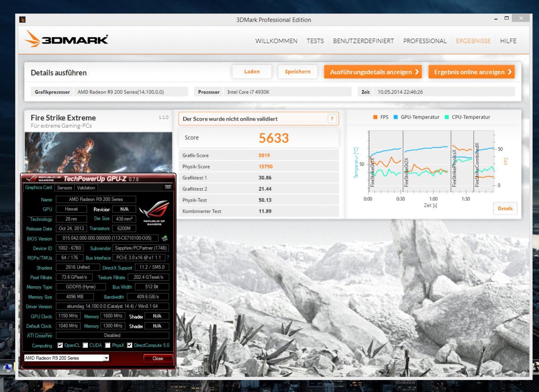Click the AMD Radeon R9 200 Series Grafikprozessor text
This screenshot has height=392, width=539.
[121, 92]
